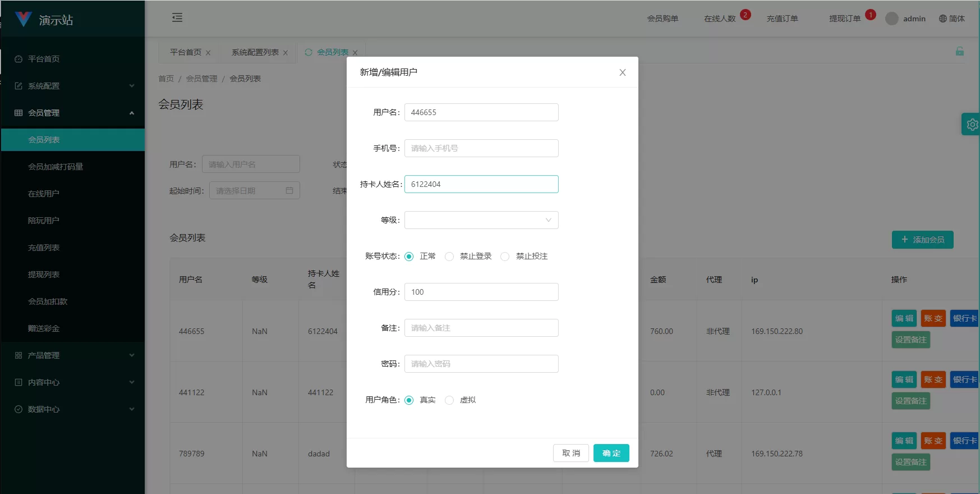Viewport: 980px width, 494px height.
Task: Click the 简体 language globe icon
Action: [943, 19]
